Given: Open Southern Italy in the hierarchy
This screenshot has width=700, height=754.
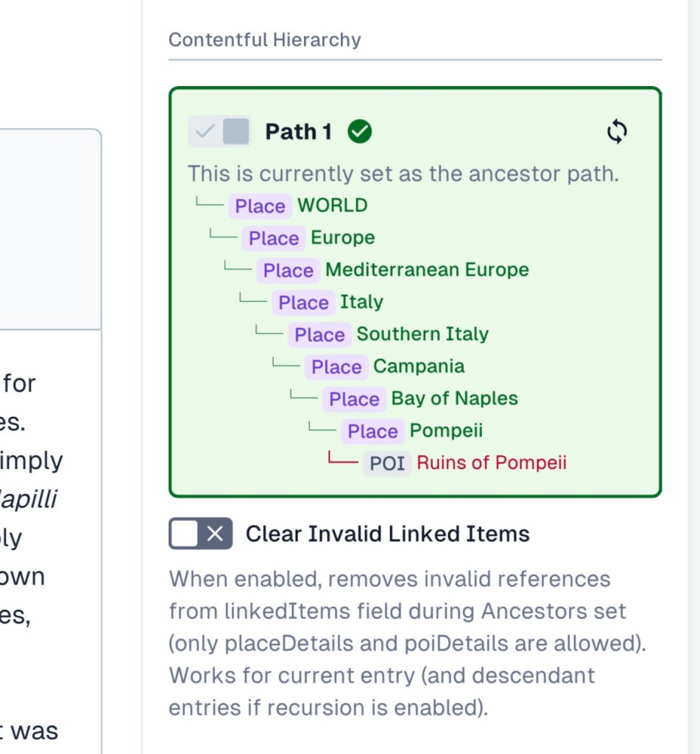Looking at the screenshot, I should coord(423,334).
